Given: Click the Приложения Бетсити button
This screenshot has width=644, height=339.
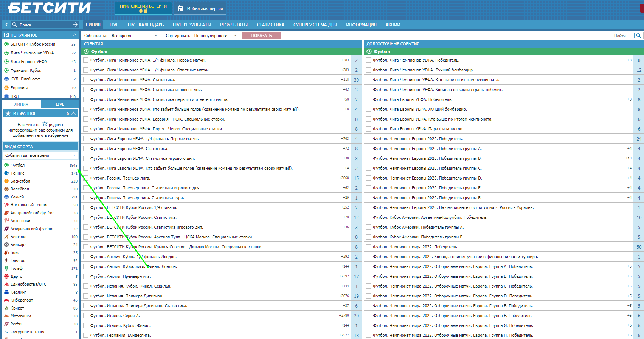Looking at the screenshot, I should pyautogui.click(x=143, y=8).
